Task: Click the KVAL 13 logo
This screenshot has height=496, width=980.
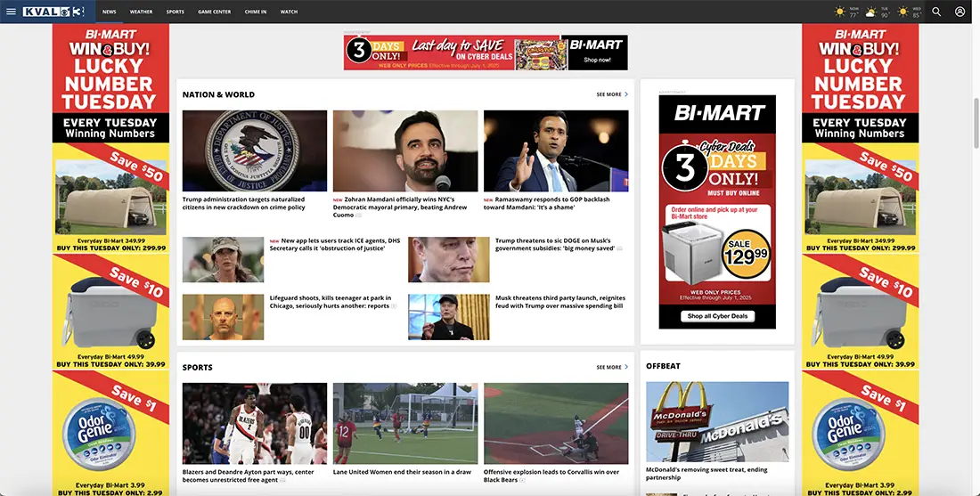Action: [53, 12]
